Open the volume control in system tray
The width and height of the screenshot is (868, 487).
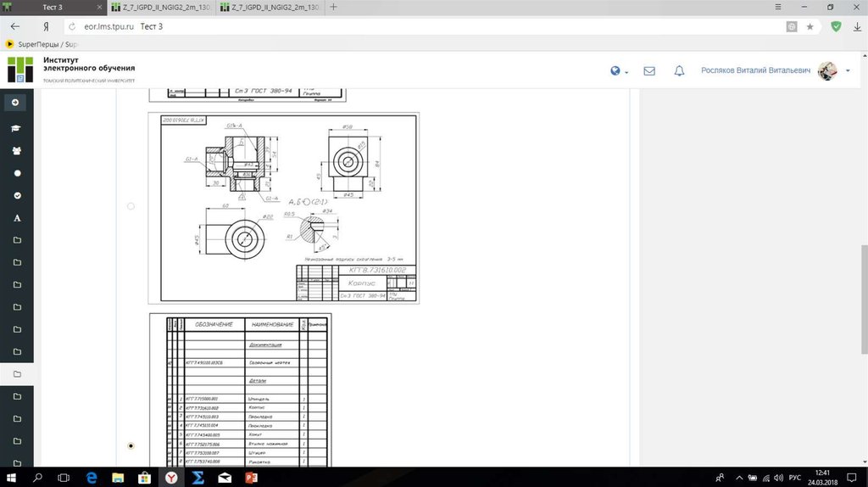pyautogui.click(x=778, y=478)
